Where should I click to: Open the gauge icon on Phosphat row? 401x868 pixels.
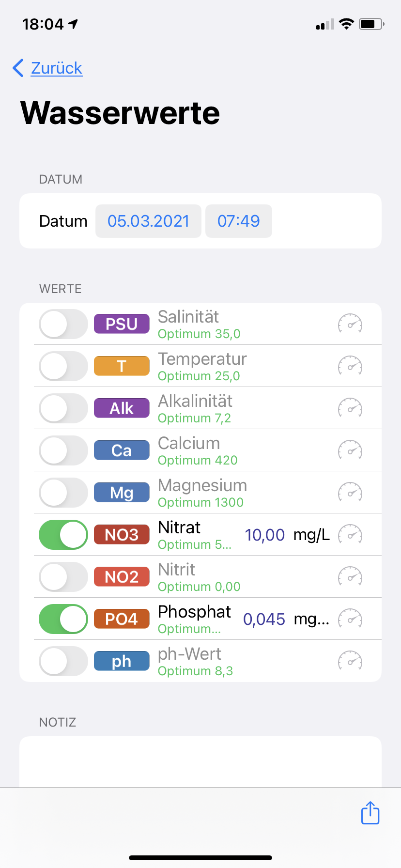coord(350,619)
